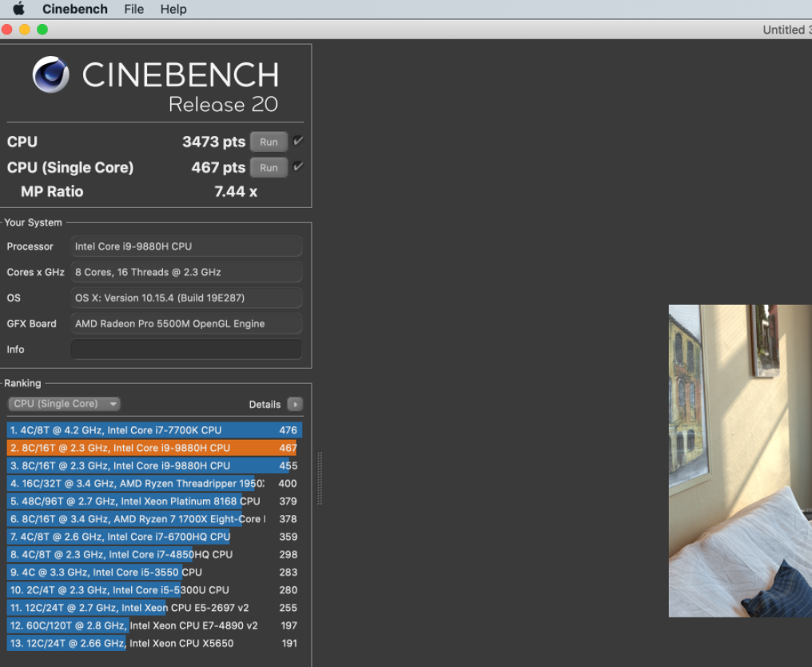Click the GFX Board field AMD Radeon Pro

pyautogui.click(x=186, y=323)
